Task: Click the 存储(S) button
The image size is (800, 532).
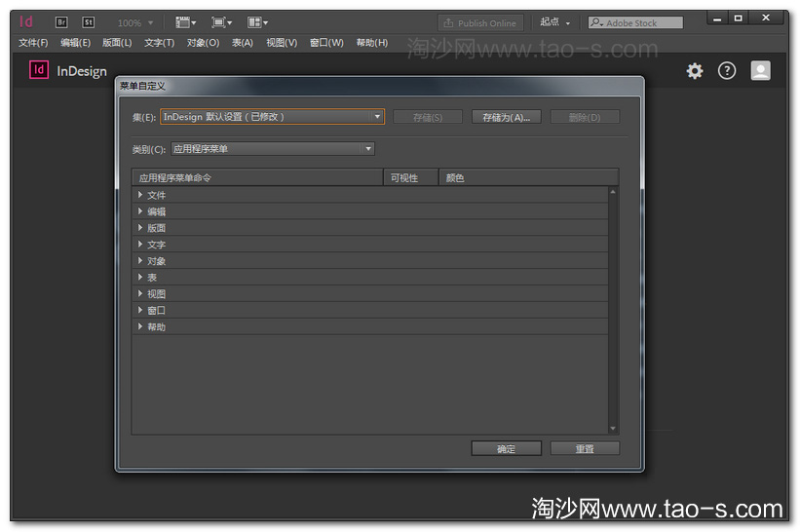Action: [428, 117]
